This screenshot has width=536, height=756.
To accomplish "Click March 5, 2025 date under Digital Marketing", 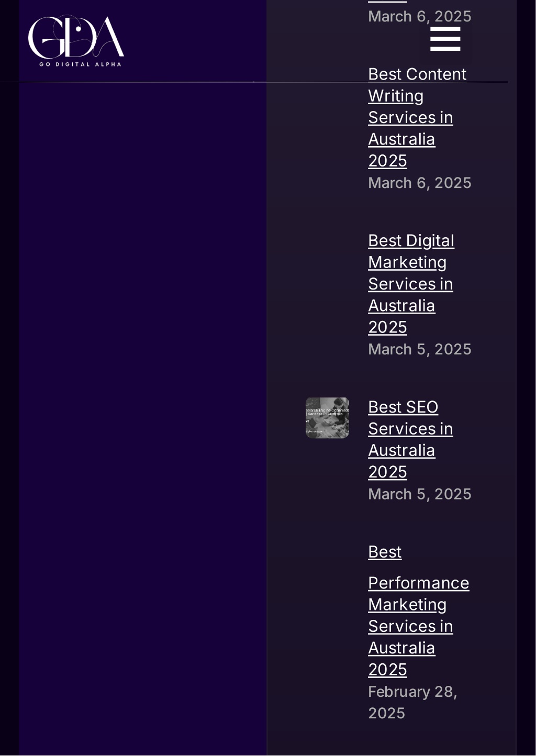I will point(419,349).
